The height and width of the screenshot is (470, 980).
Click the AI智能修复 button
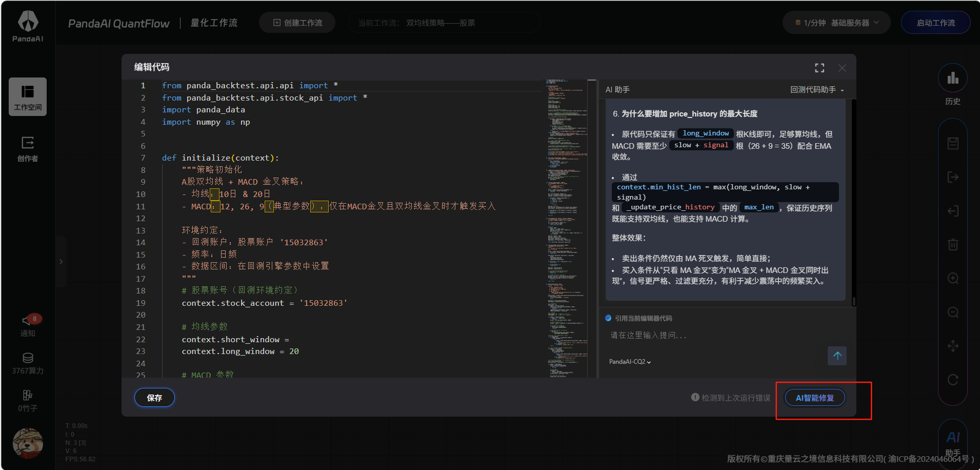[x=815, y=398]
